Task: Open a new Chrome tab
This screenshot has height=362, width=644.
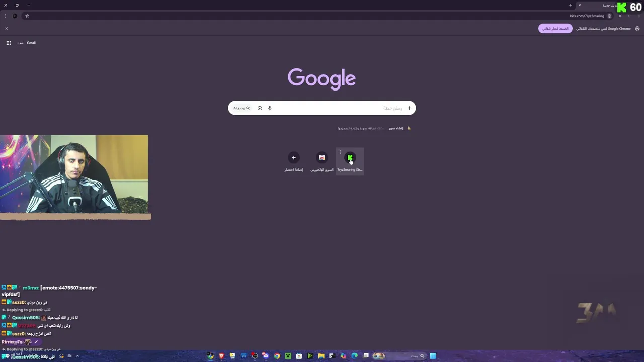Action: [x=570, y=5]
